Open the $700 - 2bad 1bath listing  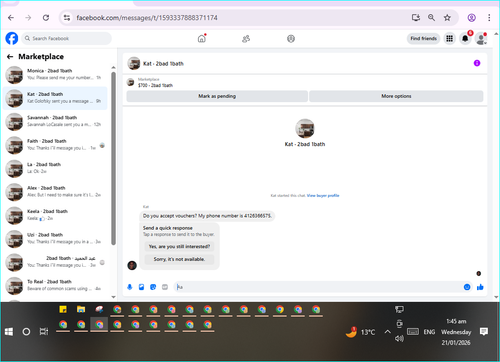(x=155, y=85)
